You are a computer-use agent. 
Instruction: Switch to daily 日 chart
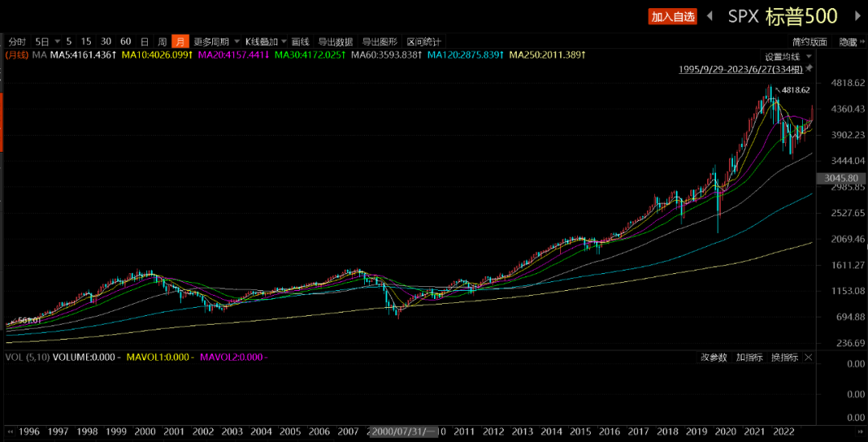click(144, 42)
